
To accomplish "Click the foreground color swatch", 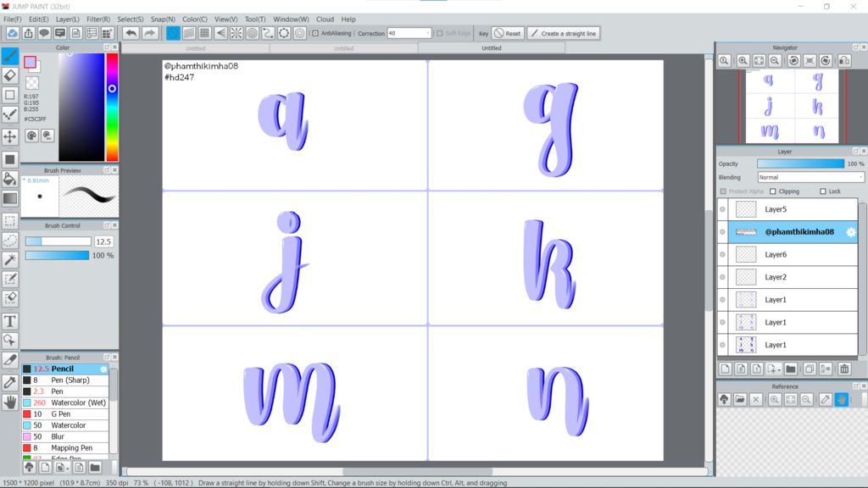I will point(30,61).
